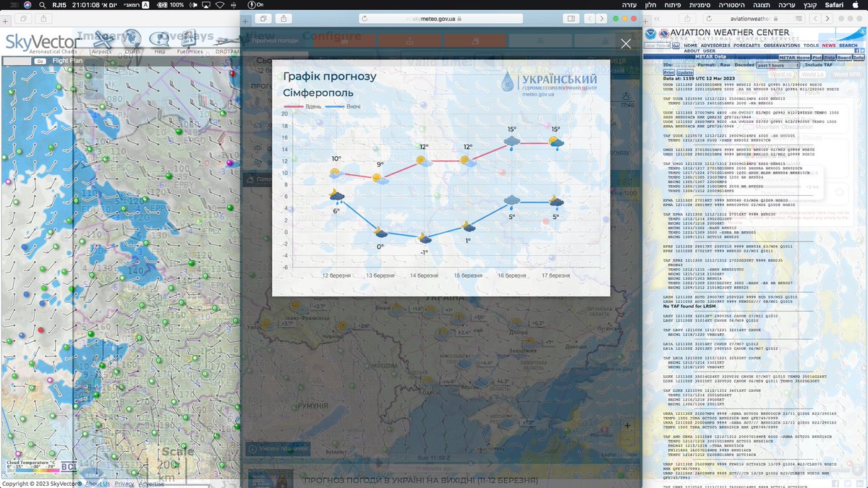Switch to the Board tab in METAR Data
The image size is (868, 488).
(844, 58)
